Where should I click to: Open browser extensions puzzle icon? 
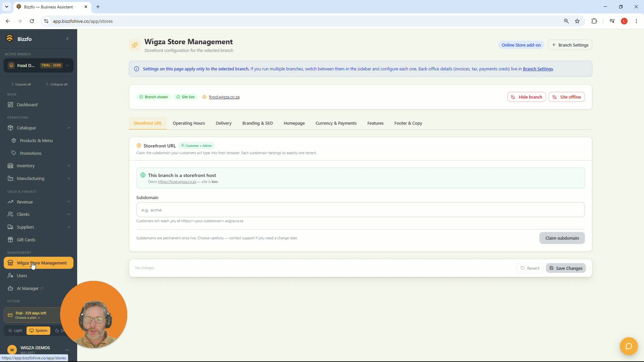(594, 21)
